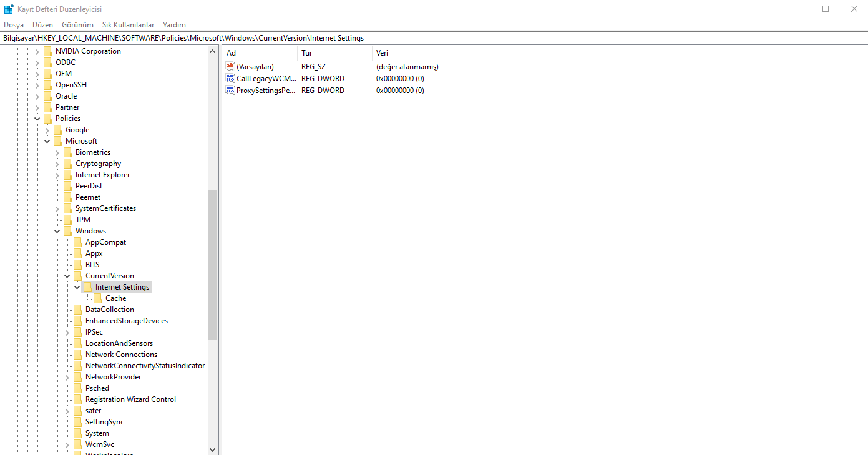Sort values by the Ad column header
Image resolution: width=868 pixels, height=455 pixels.
pyautogui.click(x=259, y=53)
